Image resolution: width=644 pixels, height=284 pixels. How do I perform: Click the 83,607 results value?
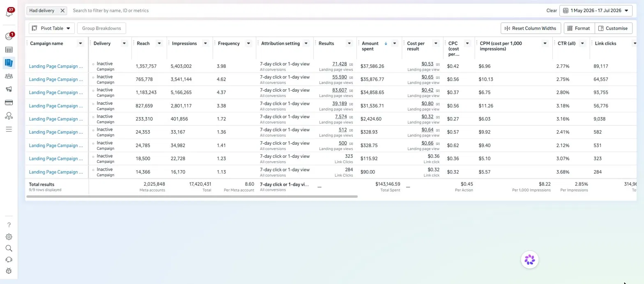tap(339, 90)
